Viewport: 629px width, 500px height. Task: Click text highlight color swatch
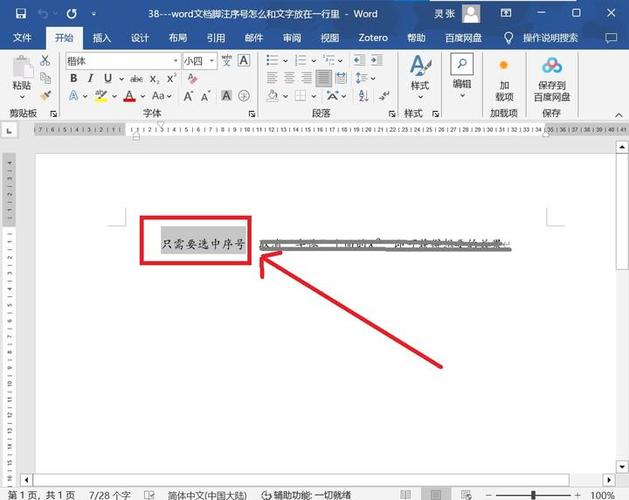(101, 96)
